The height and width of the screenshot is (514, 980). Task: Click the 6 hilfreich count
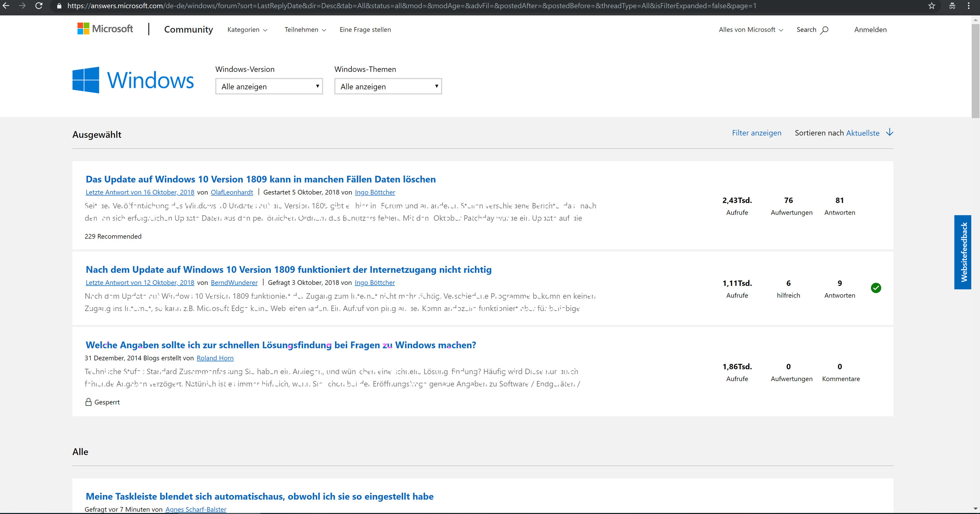click(x=788, y=289)
